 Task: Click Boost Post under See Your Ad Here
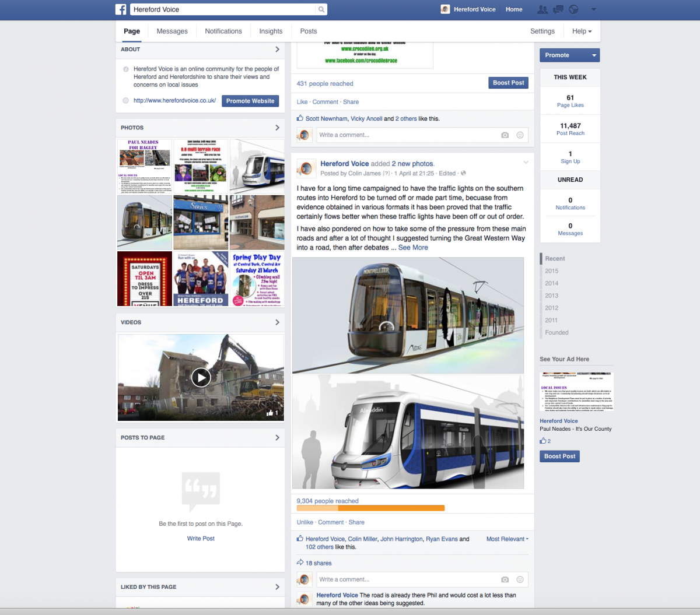pos(560,456)
